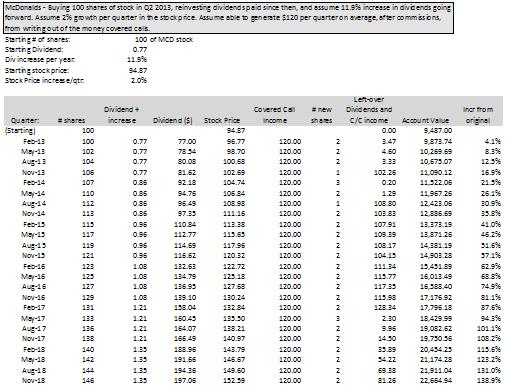
Task: Select the starting account value 9,487.00
Action: point(438,131)
